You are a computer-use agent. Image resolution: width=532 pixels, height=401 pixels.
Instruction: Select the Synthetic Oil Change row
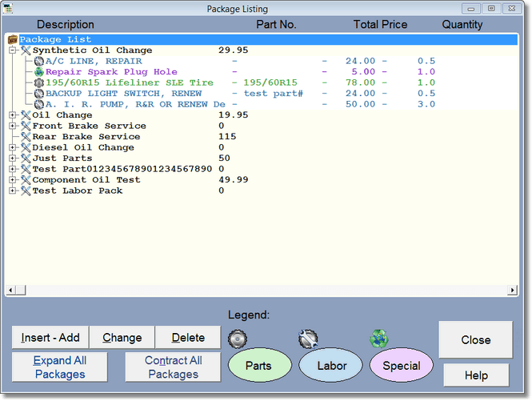262,50
